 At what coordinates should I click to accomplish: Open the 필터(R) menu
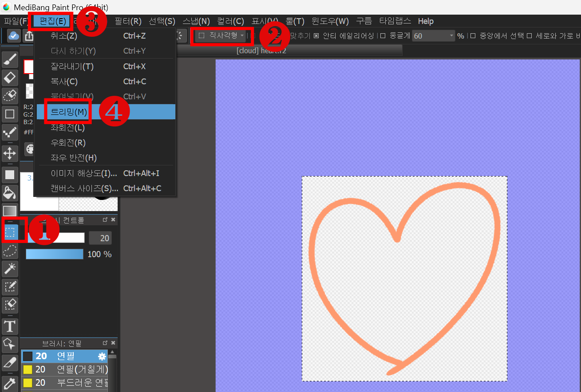[128, 21]
